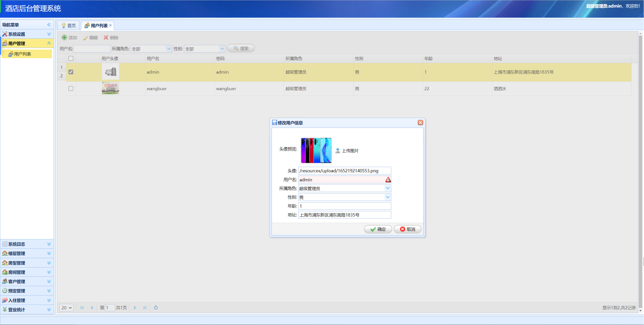644x325 pixels.
Task: Select the 编辑 (edit) pencil icon
Action: coord(85,38)
